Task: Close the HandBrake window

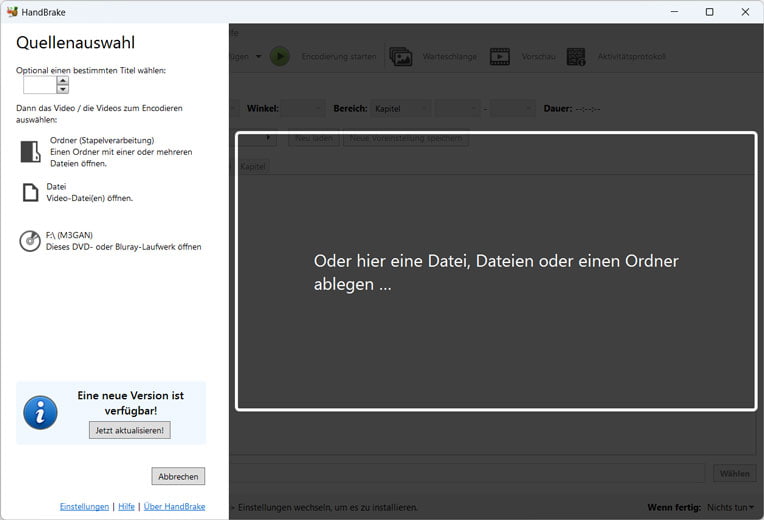Action: coord(745,12)
